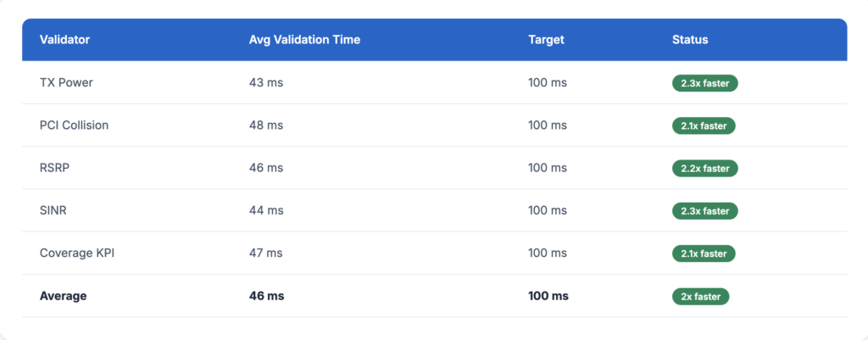Select the Status column header

click(690, 40)
